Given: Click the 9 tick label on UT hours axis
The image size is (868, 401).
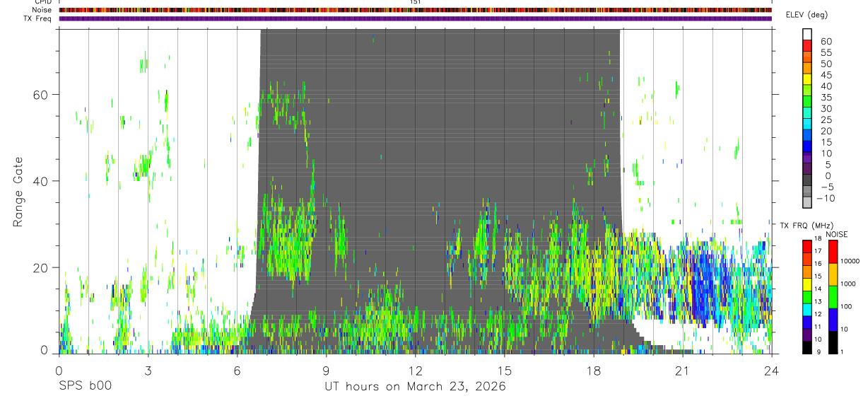Looking at the screenshot, I should coord(326,371).
